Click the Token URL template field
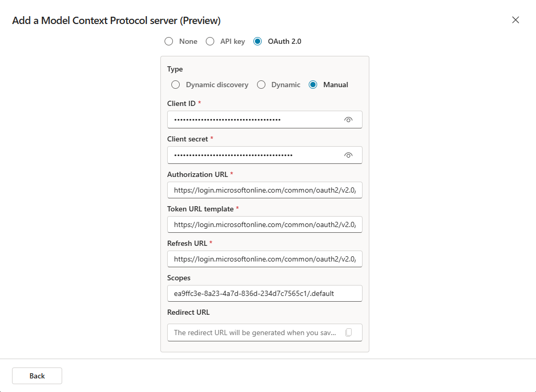 264,224
